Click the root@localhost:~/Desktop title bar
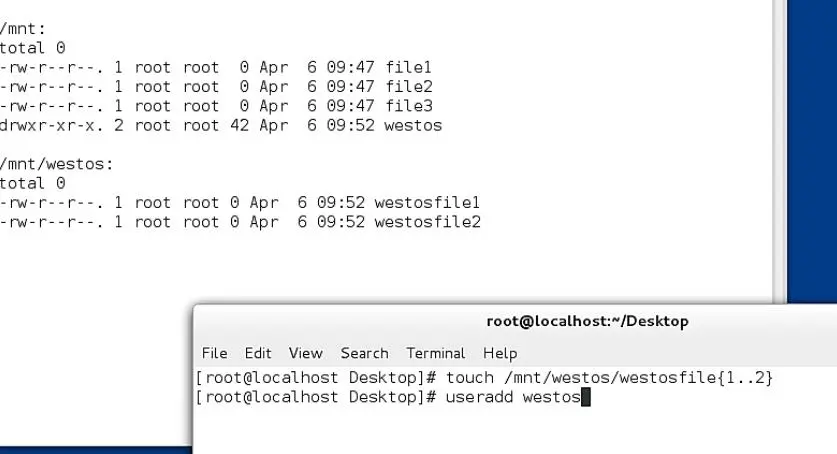The height and width of the screenshot is (454, 837). pos(587,321)
